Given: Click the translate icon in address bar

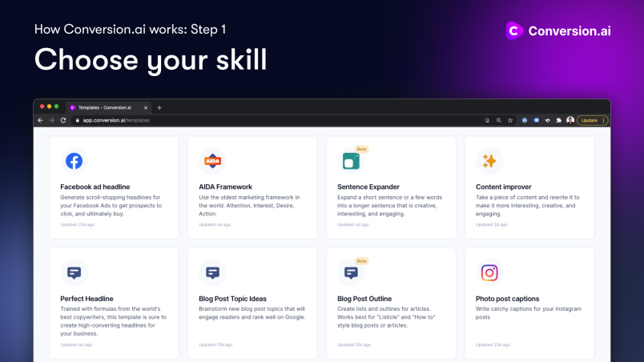Looking at the screenshot, I should point(487,120).
